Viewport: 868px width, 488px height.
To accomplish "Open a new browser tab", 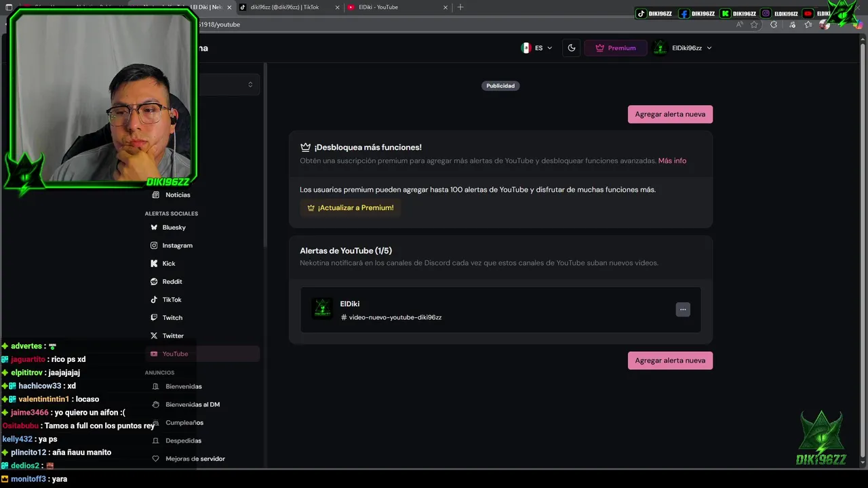I will click(x=460, y=7).
